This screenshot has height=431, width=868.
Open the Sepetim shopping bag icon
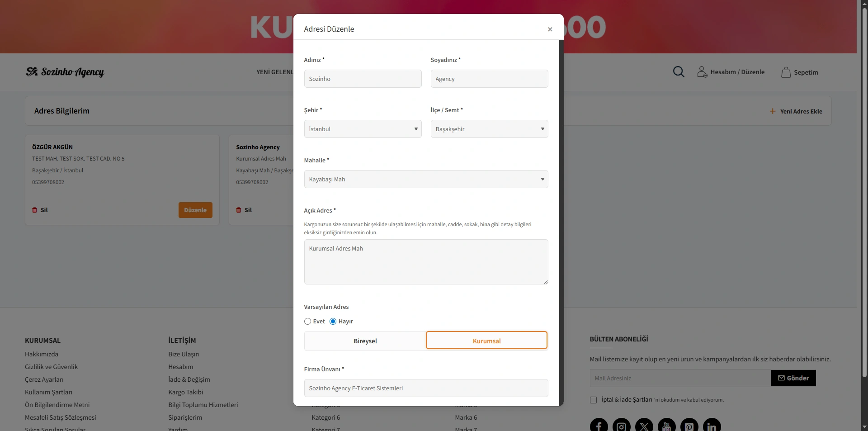click(786, 72)
